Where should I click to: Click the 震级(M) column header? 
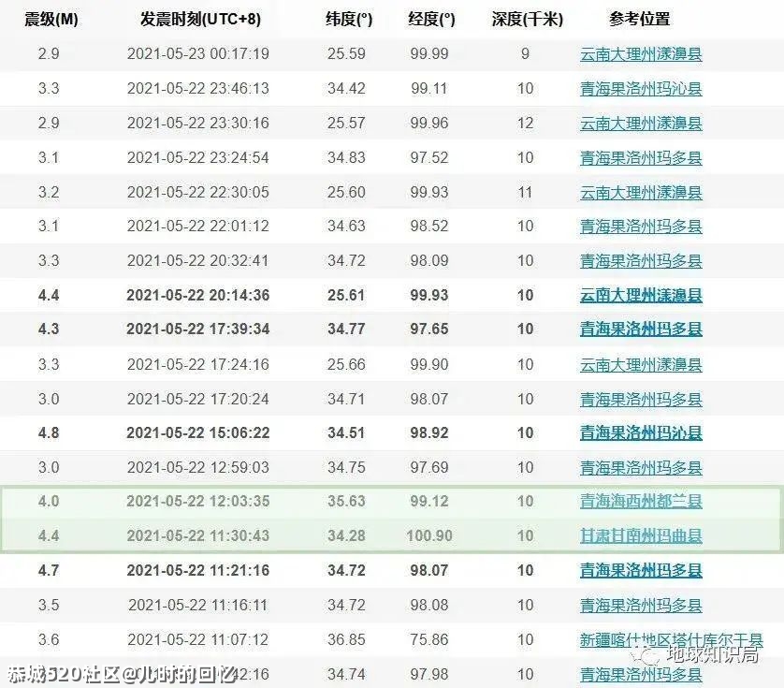tap(51, 19)
